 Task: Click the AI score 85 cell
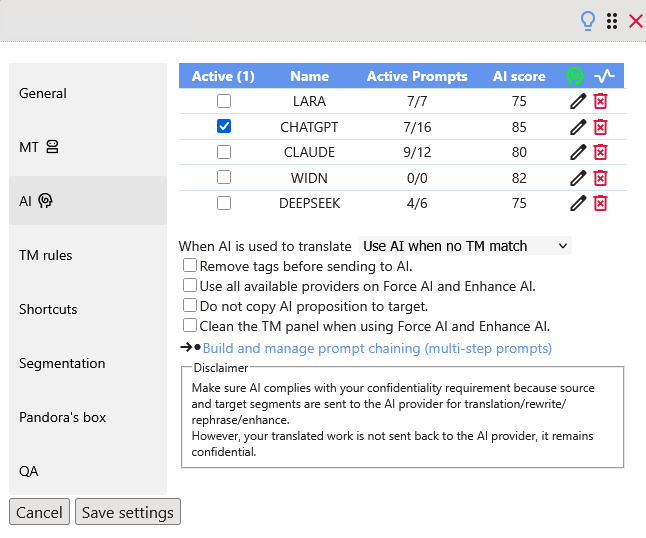tap(519, 127)
